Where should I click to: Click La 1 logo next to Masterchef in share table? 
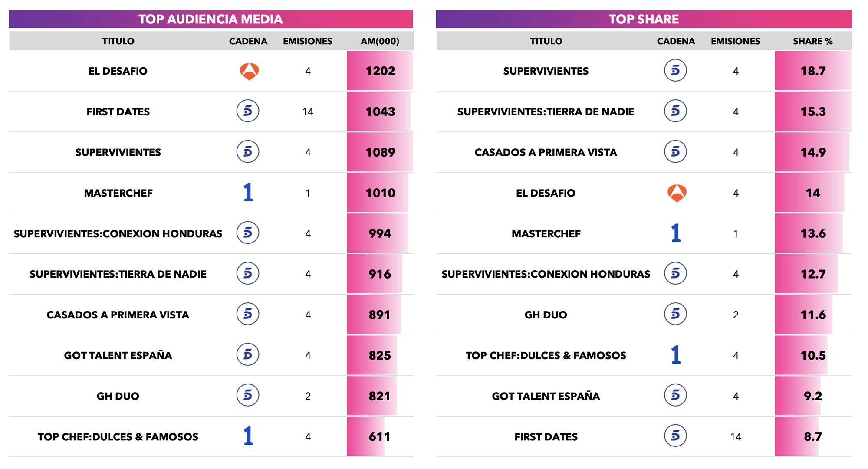(x=676, y=233)
